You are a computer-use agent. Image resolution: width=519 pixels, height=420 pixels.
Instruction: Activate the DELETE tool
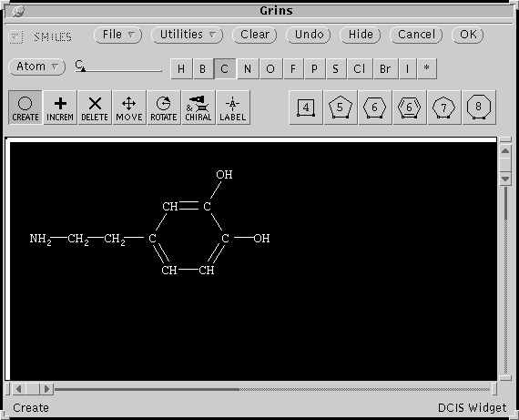click(95, 108)
